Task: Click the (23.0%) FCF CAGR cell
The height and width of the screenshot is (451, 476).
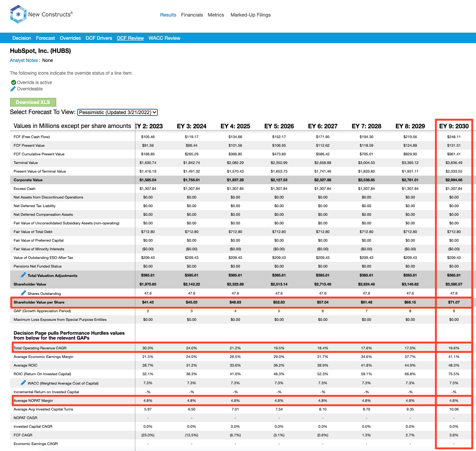Action: point(148,435)
